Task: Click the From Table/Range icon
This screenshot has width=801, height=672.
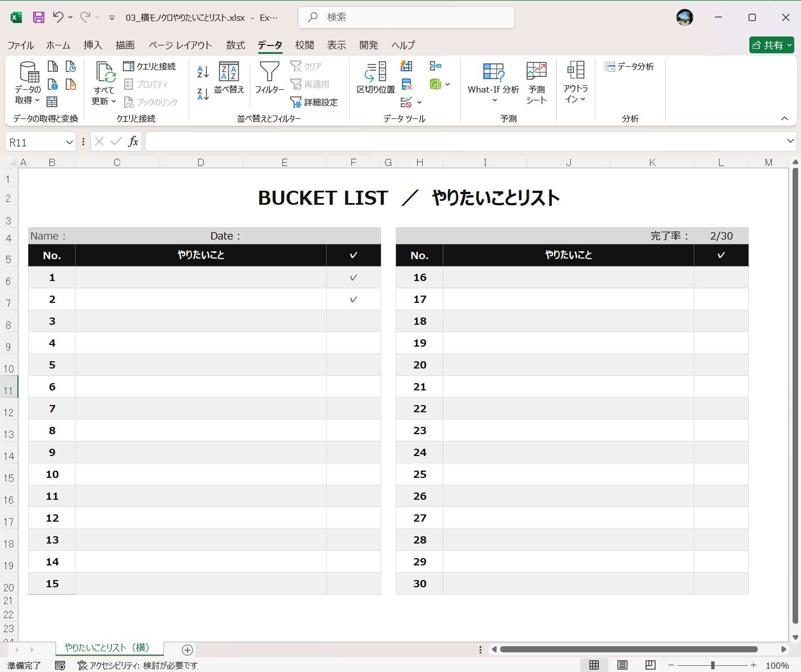Action: (52, 102)
